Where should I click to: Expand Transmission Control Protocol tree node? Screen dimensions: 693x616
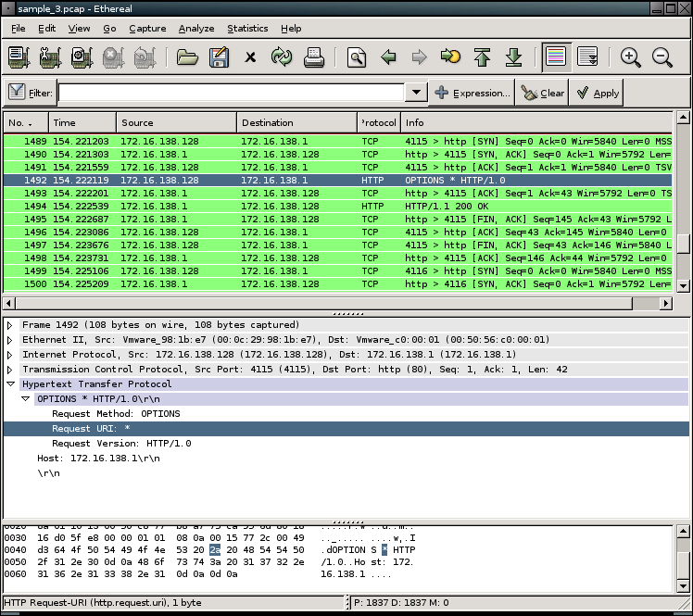[9, 370]
